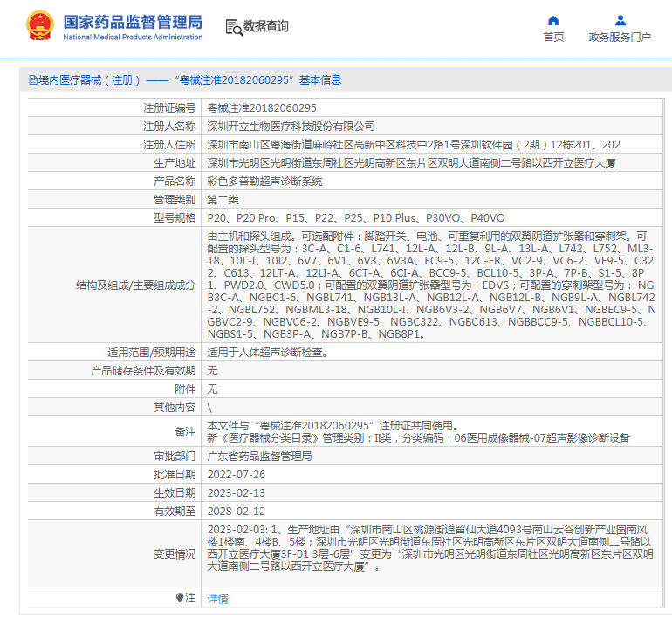Click effective date 2023-02-13
672x618 pixels.
[237, 493]
